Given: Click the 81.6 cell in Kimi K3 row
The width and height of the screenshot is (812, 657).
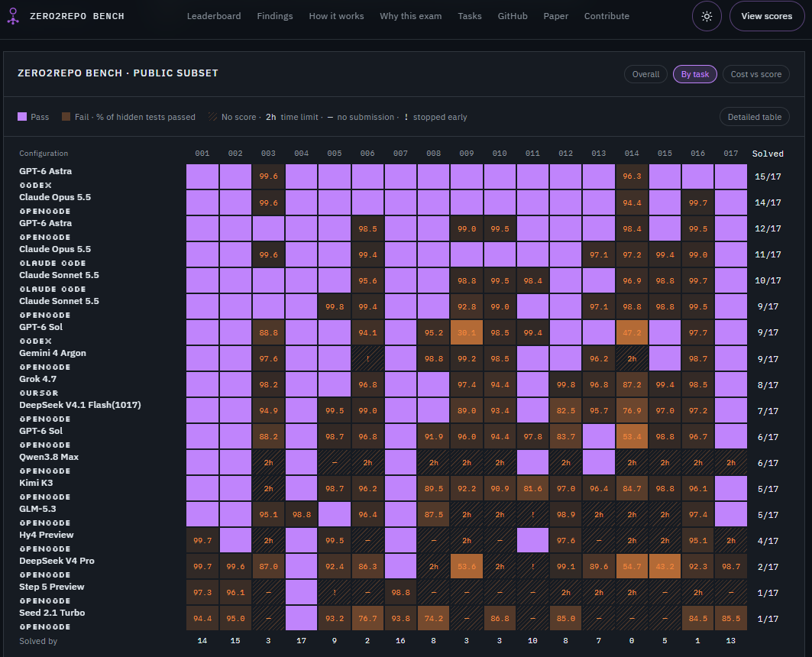Looking at the screenshot, I should [532, 488].
